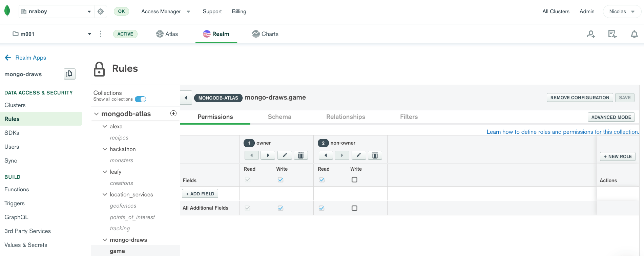Viewport: 644px width, 256px height.
Task: Open the Filters tab
Action: (x=409, y=117)
